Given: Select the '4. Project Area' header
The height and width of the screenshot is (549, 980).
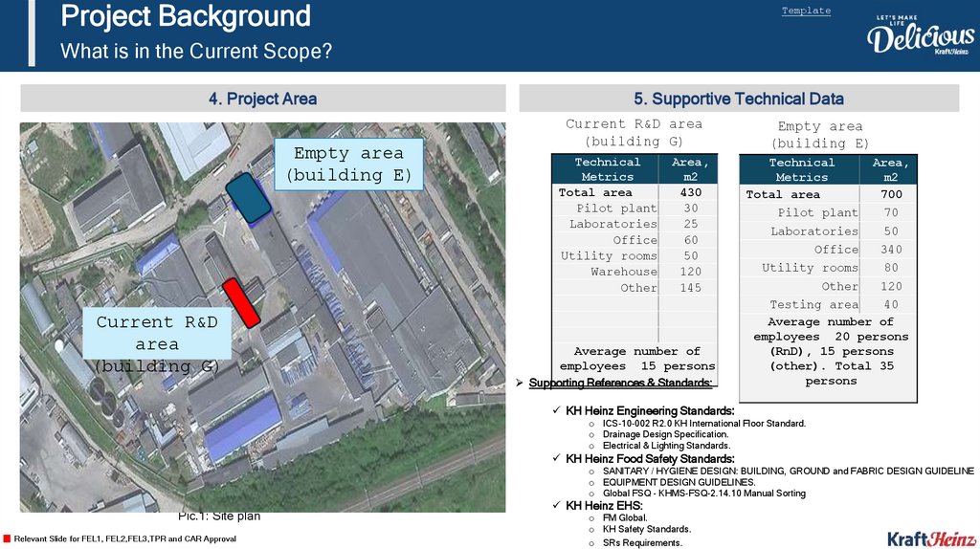Looking at the screenshot, I should point(262,99).
